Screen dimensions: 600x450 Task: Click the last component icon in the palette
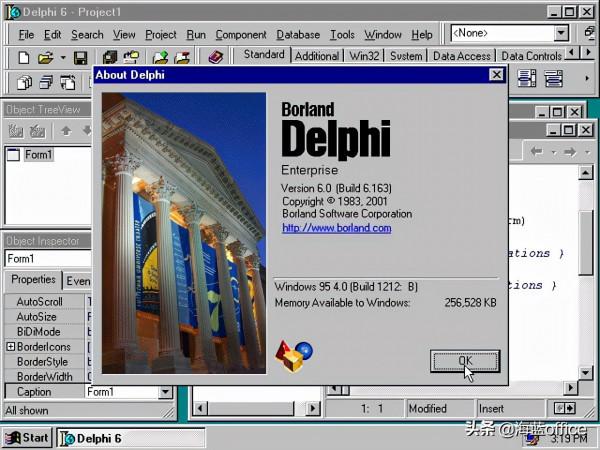coord(553,78)
